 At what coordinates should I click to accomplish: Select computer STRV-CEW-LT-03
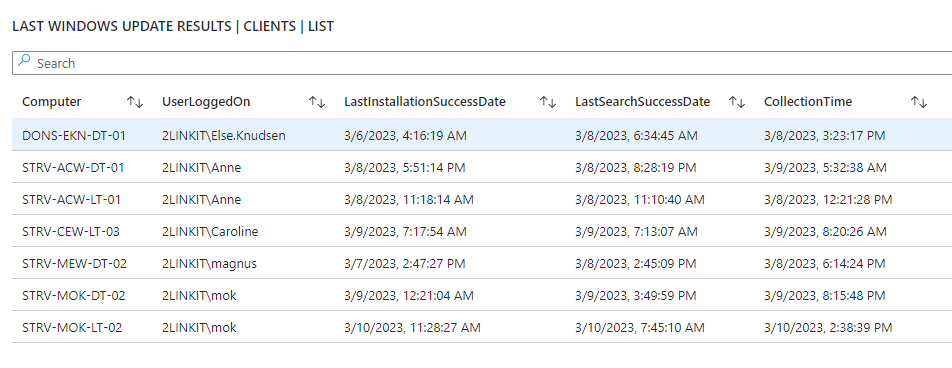click(x=71, y=232)
